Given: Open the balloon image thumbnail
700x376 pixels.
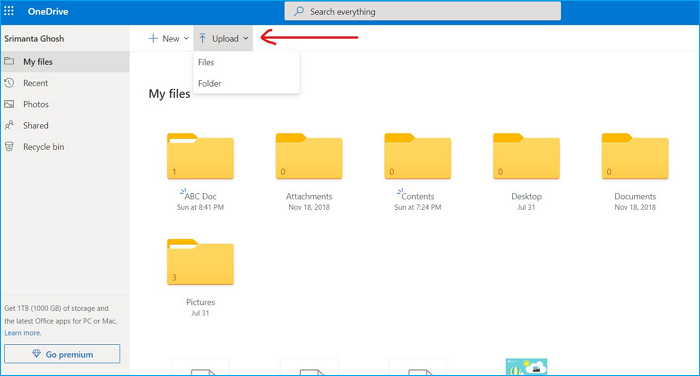Looking at the screenshot, I should click(526, 367).
